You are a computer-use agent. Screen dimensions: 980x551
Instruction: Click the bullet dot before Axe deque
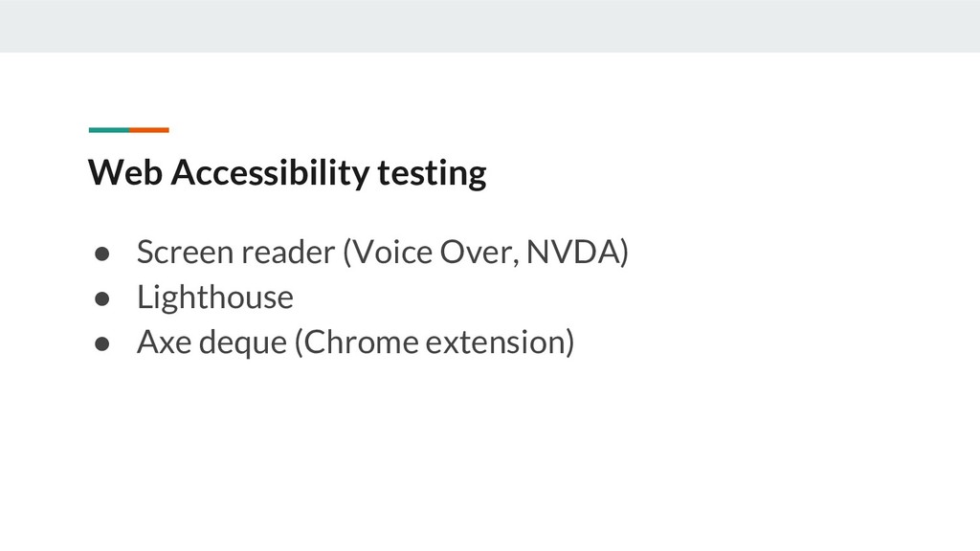[100, 342]
